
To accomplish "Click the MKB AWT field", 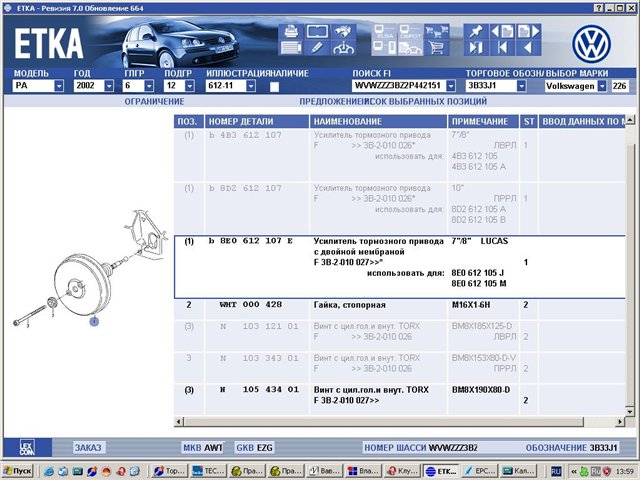I will click(x=203, y=448).
